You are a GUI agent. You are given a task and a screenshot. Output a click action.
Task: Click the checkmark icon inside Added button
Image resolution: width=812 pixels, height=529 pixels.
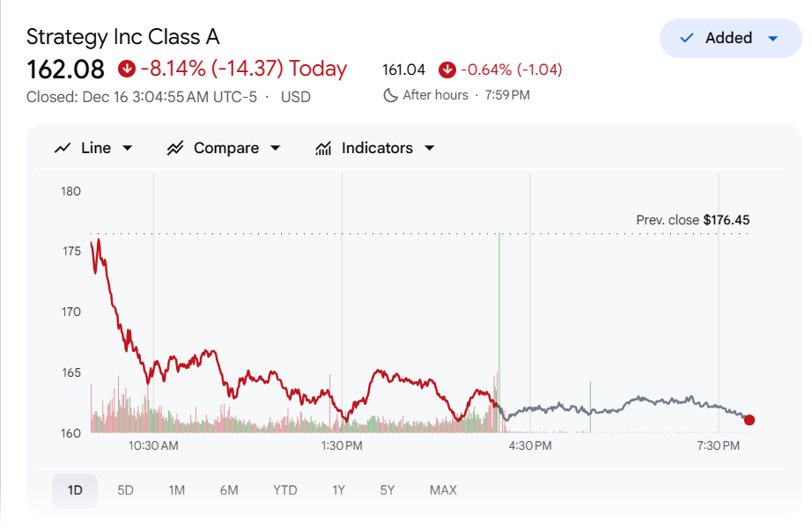(685, 38)
